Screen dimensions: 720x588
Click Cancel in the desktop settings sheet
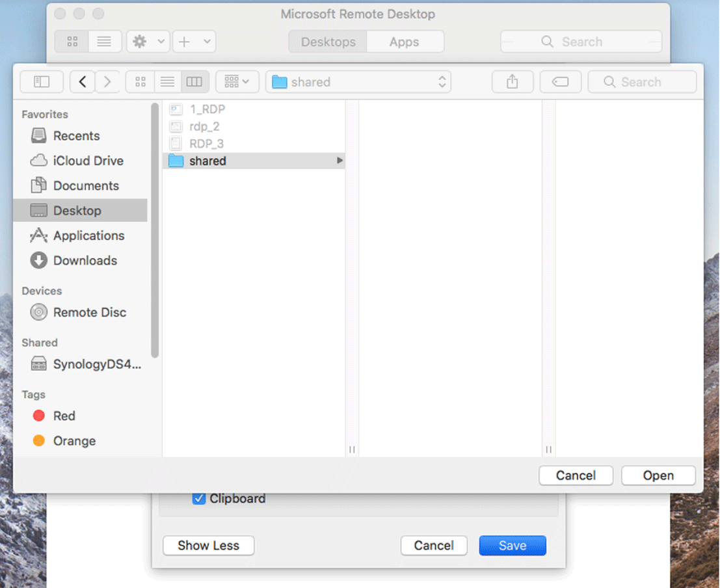(x=434, y=546)
